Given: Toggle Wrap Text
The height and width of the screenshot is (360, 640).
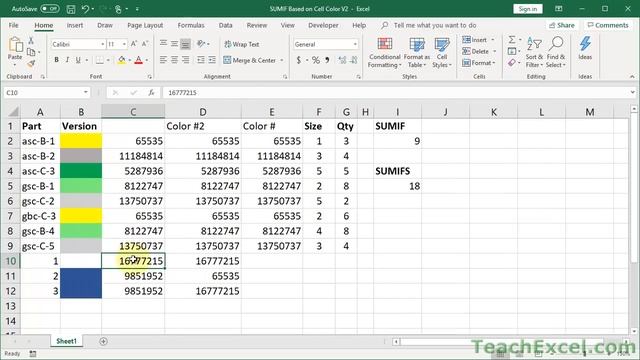Looking at the screenshot, I should coord(242,44).
